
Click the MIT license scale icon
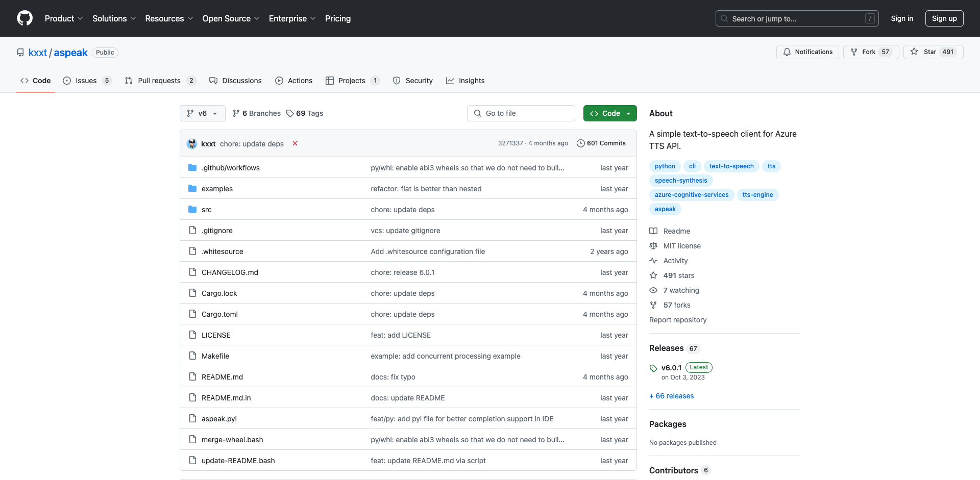tap(653, 246)
